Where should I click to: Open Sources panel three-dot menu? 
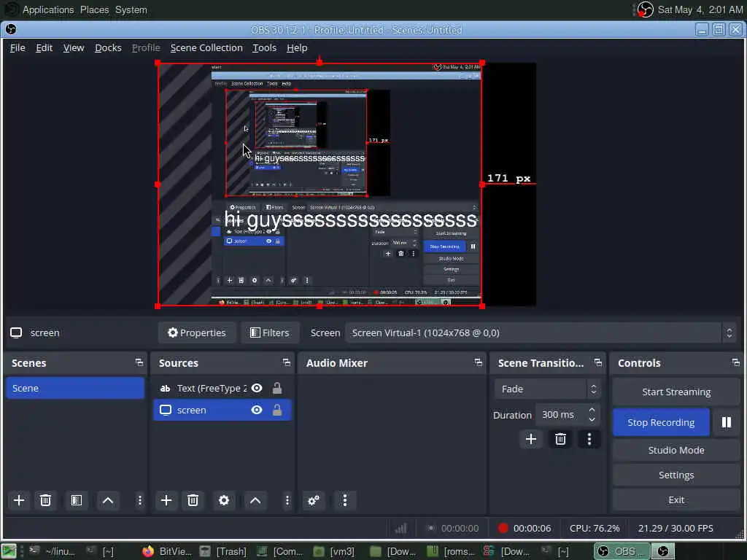287,500
